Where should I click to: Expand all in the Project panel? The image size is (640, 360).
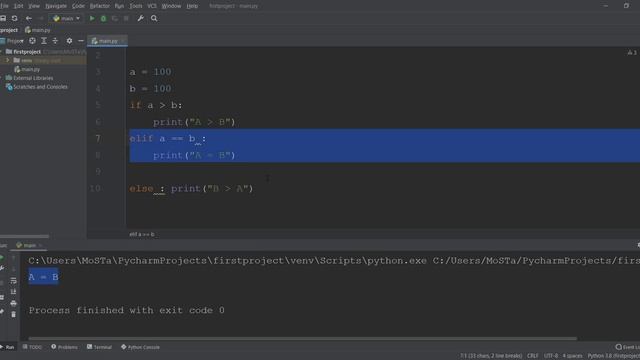(44, 41)
